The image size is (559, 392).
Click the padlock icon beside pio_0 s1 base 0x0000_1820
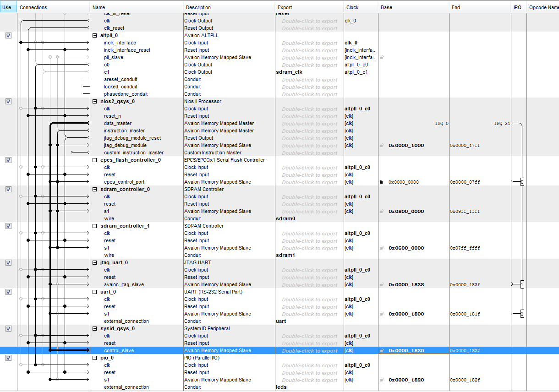click(381, 380)
